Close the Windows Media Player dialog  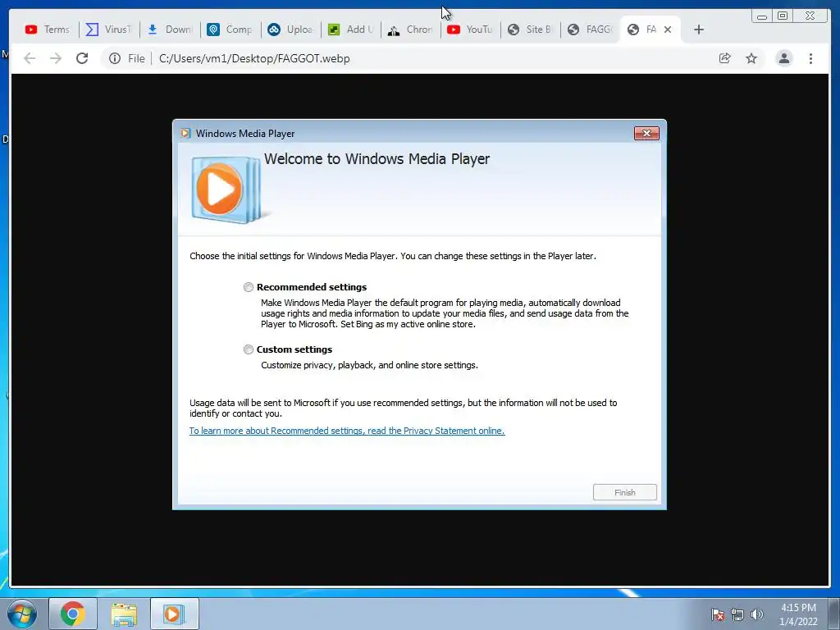pyautogui.click(x=646, y=134)
